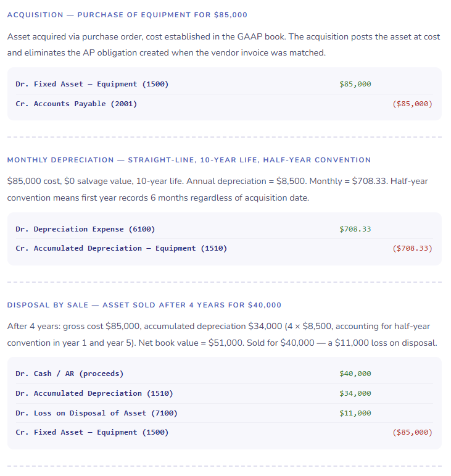Click the $34,000 accumulated depreciation debit amount
This screenshot has width=451, height=476.
[x=355, y=393]
